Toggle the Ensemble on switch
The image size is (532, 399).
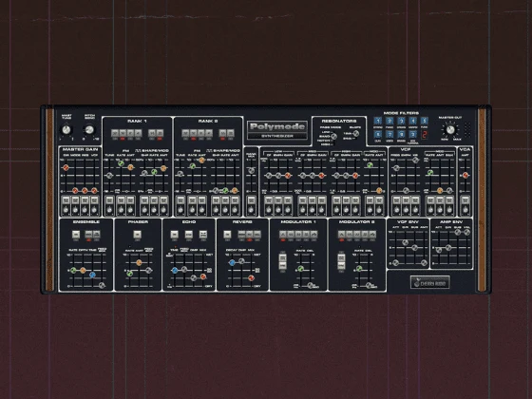[76, 234]
